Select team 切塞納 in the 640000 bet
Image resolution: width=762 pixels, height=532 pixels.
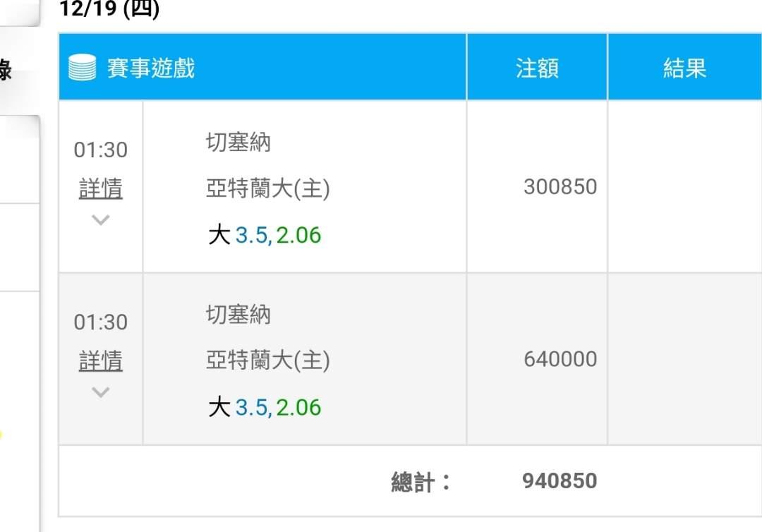coord(238,314)
